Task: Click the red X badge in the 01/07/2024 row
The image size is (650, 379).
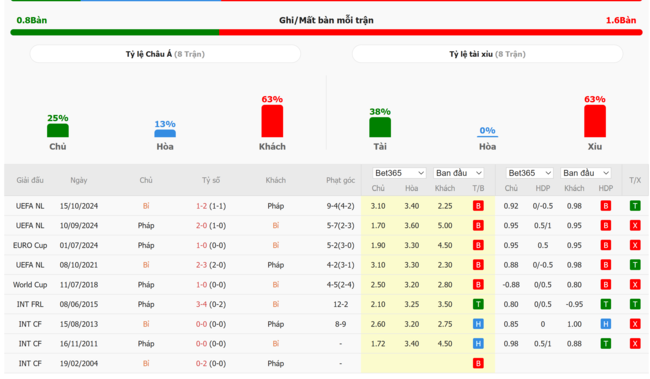Action: point(635,245)
